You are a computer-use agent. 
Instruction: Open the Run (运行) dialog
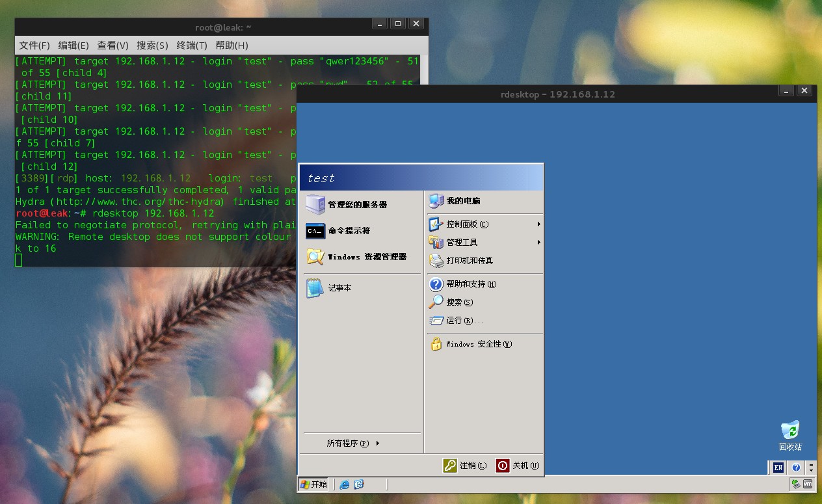point(464,321)
